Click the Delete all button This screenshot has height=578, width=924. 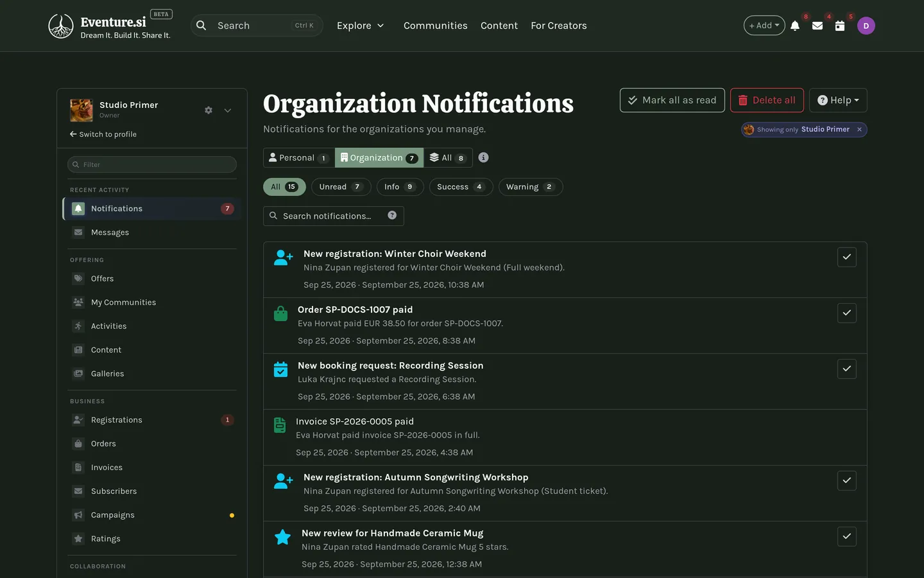[x=767, y=100]
